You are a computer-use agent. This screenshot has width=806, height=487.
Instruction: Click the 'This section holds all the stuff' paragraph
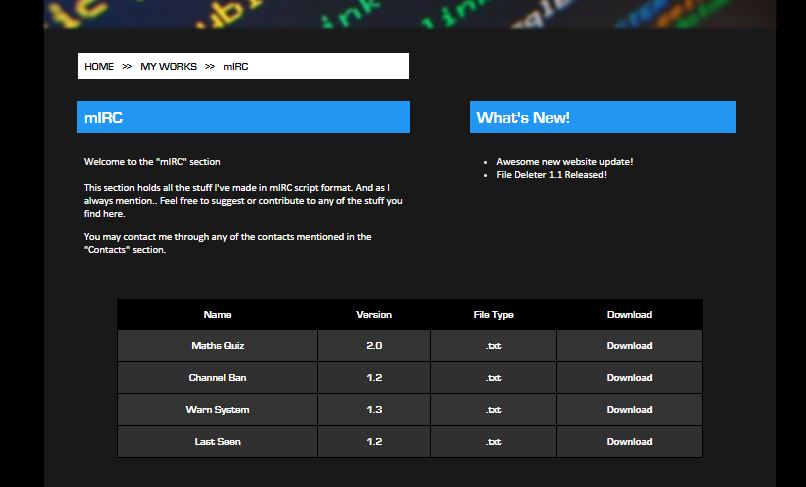click(x=243, y=201)
